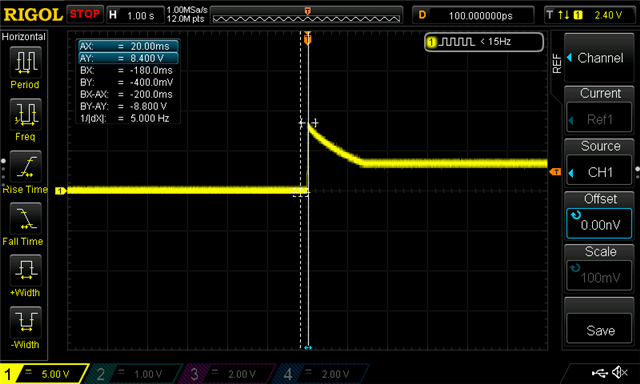Click the Horizontal menu header
The height and width of the screenshot is (384, 640).
24,37
